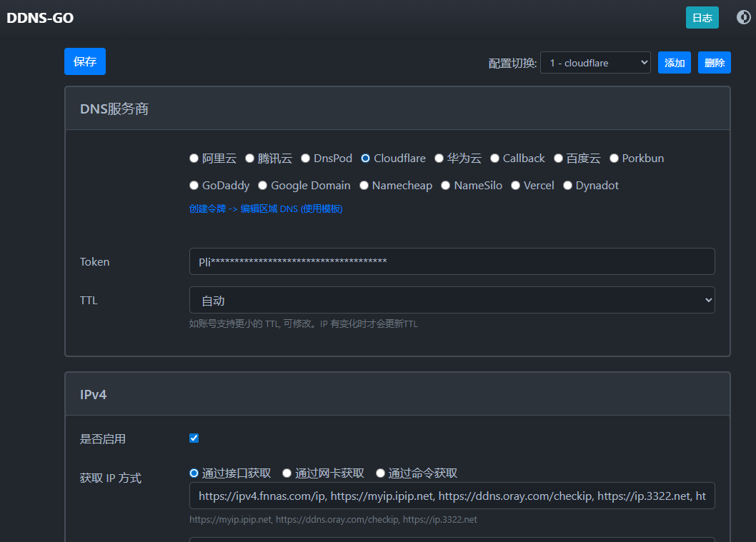This screenshot has width=756, height=542.
Task: Select the 阿里云 provider radio
Action: 194,158
